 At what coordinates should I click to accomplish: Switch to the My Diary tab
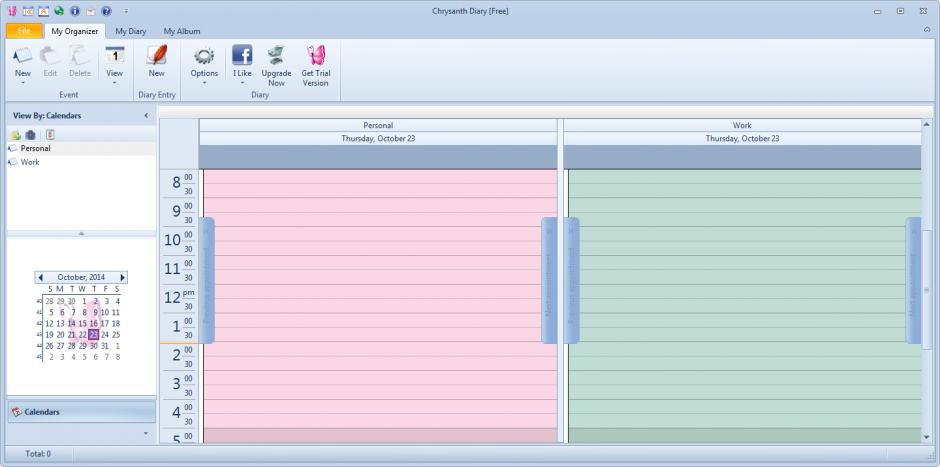pos(131,31)
